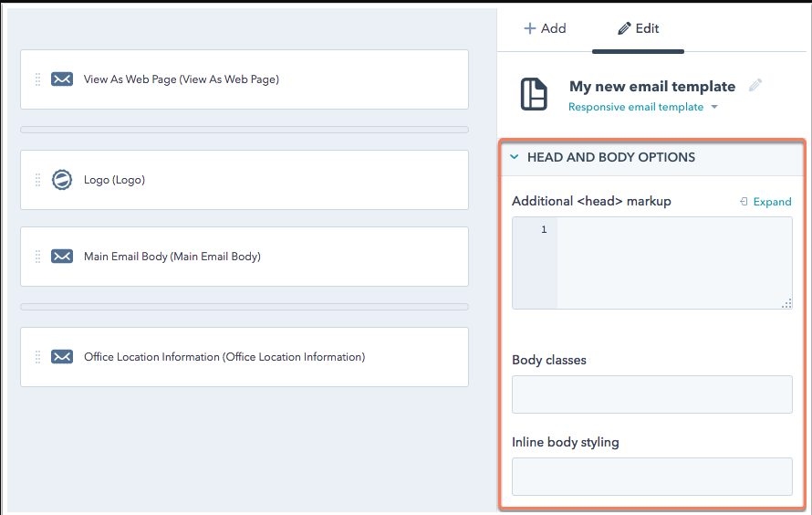Grab code editor resize handle corner

(x=786, y=303)
